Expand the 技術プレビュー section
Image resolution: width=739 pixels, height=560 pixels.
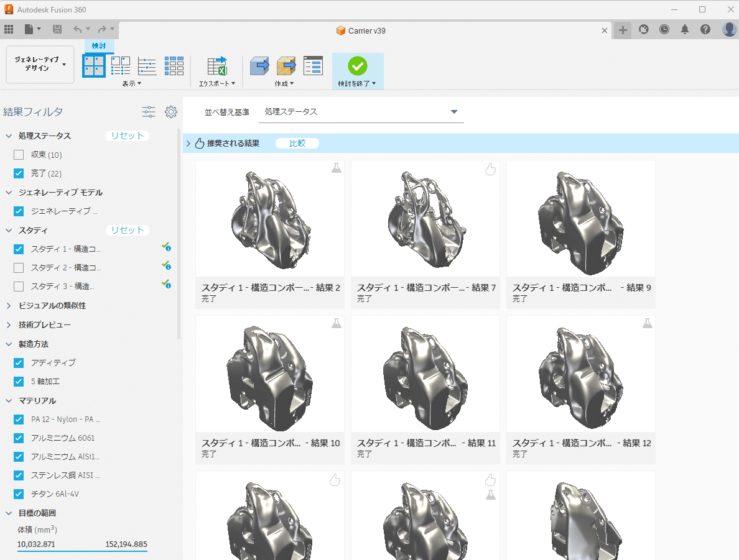[x=9, y=325]
